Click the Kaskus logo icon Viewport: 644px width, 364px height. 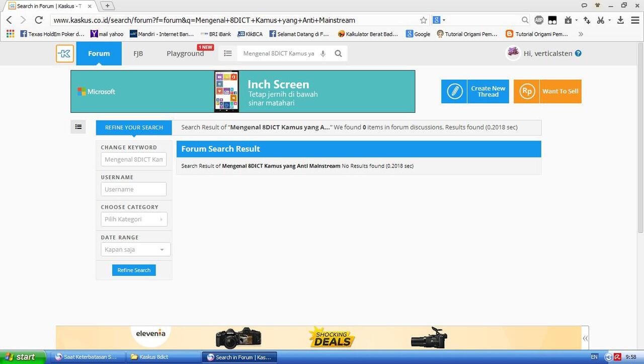(65, 53)
